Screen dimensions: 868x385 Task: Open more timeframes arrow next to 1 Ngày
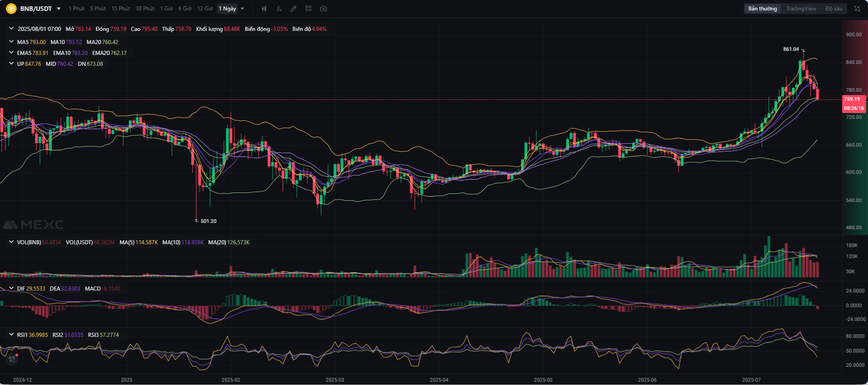(242, 9)
